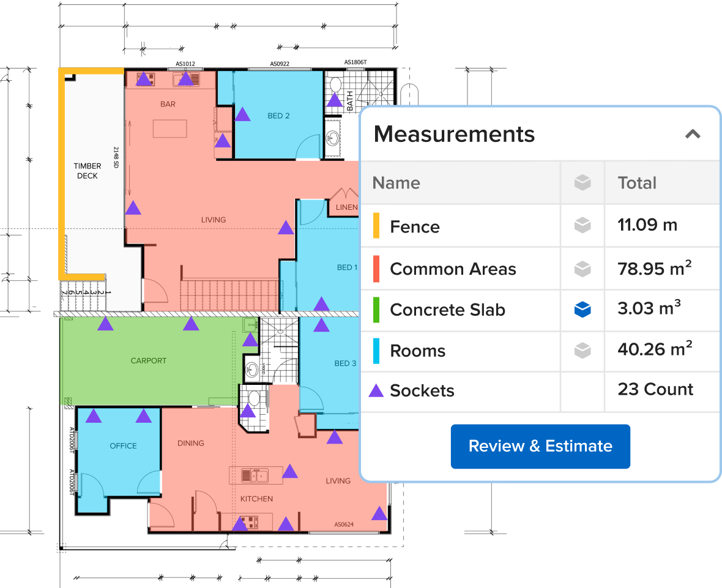Image resolution: width=722 pixels, height=588 pixels.
Task: Select the Rooms row name
Action: click(418, 351)
